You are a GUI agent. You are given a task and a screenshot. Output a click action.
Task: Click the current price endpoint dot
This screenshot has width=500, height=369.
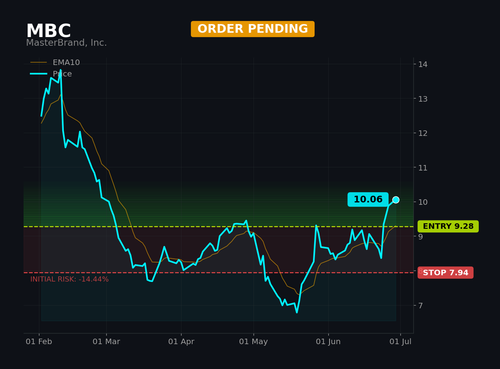pos(396,200)
